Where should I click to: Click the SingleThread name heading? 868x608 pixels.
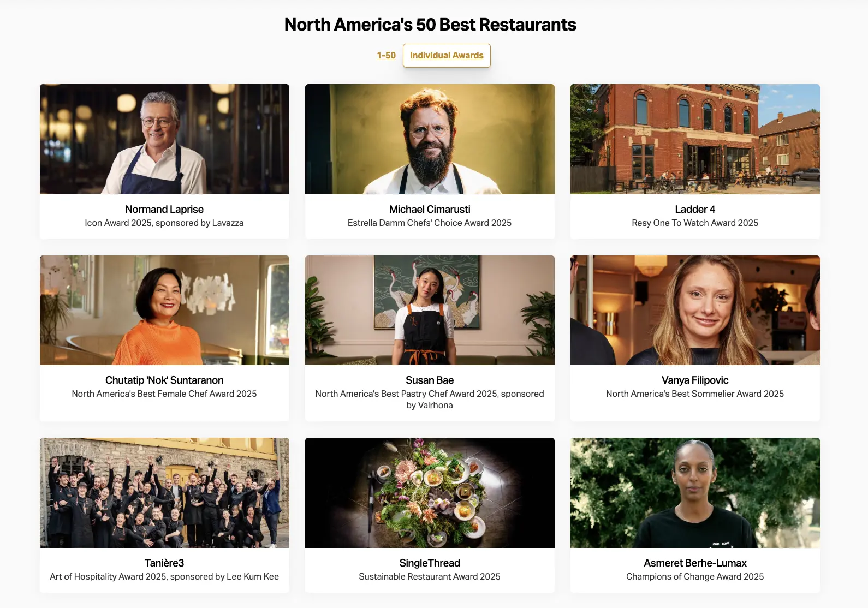click(430, 563)
